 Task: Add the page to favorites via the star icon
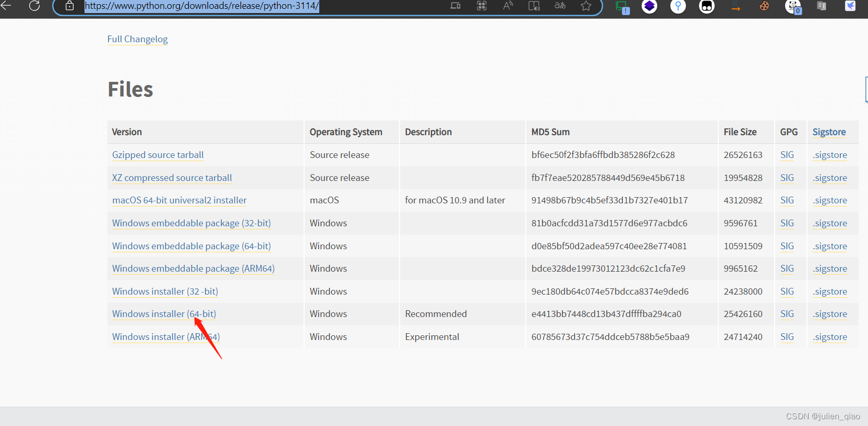[x=586, y=6]
